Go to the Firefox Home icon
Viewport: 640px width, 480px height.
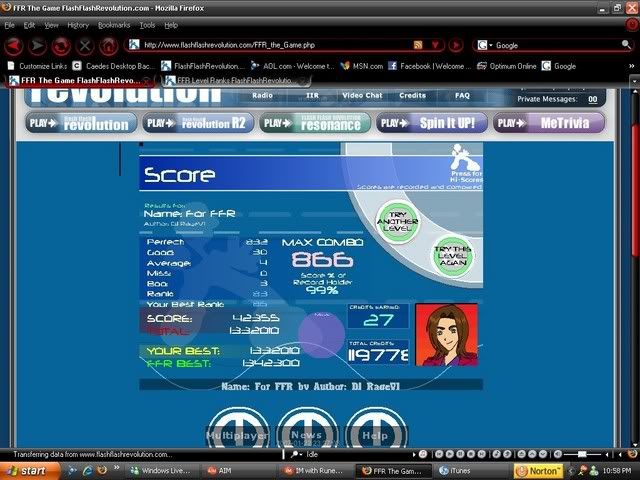(x=108, y=45)
